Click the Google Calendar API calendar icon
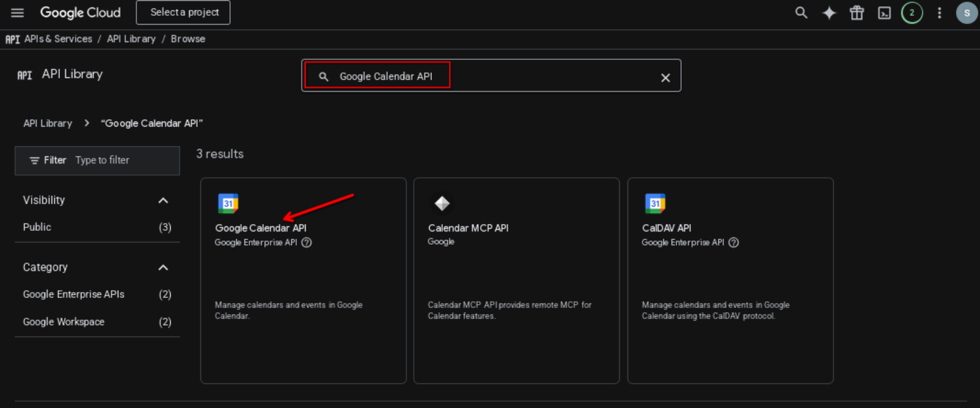This screenshot has height=408, width=980. [228, 203]
